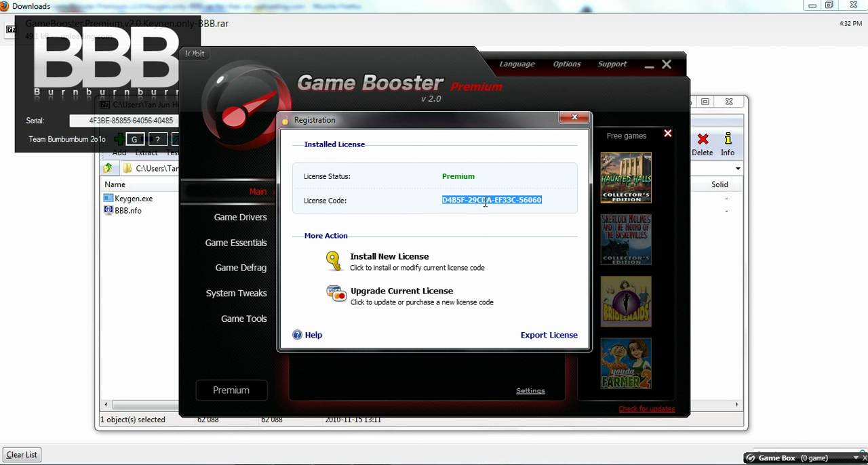Click the Help link in Registration

(x=313, y=335)
